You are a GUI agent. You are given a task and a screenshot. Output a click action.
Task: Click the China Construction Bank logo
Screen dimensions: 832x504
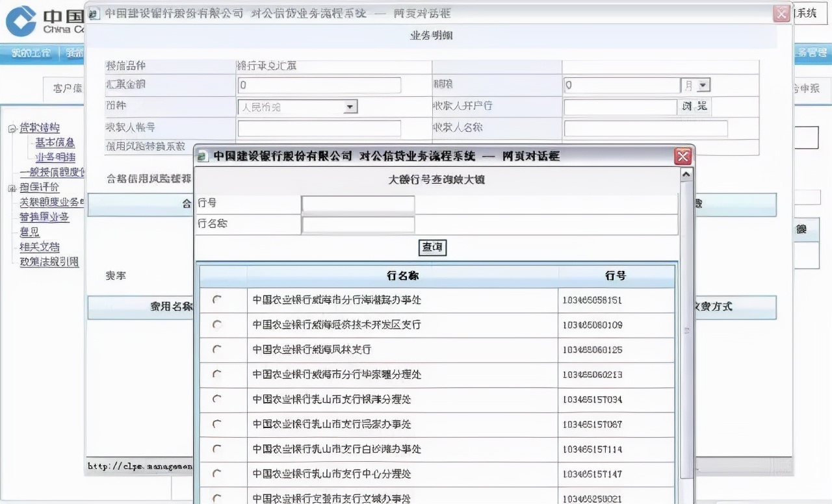21,21
